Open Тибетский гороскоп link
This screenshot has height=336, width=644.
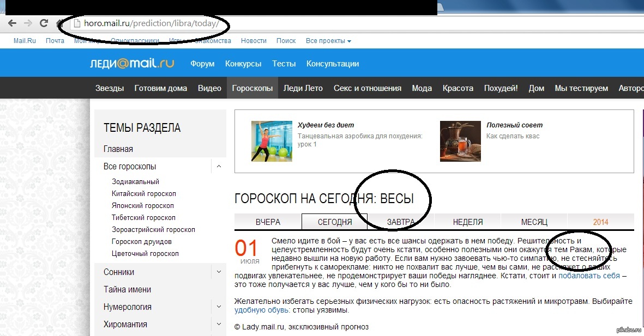(143, 217)
